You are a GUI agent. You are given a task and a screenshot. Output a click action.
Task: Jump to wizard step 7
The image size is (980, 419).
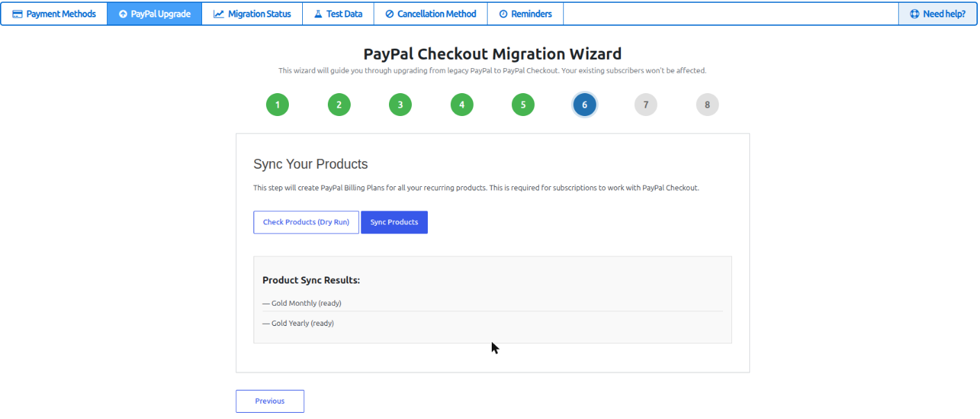646,105
